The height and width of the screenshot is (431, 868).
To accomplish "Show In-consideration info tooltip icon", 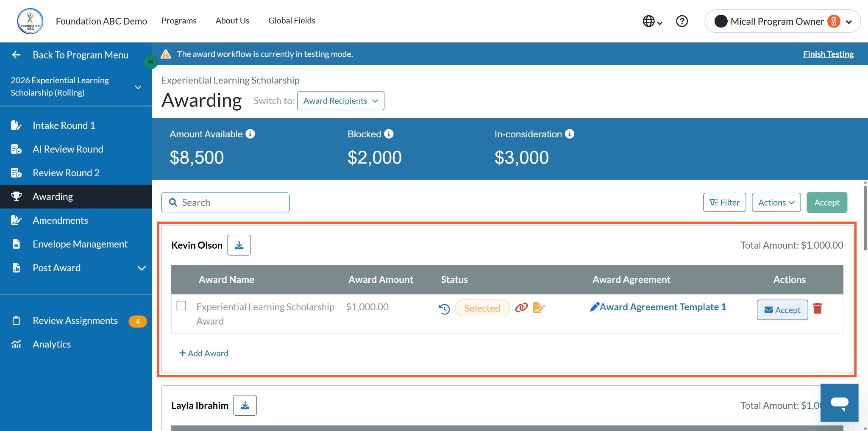I will 570,134.
